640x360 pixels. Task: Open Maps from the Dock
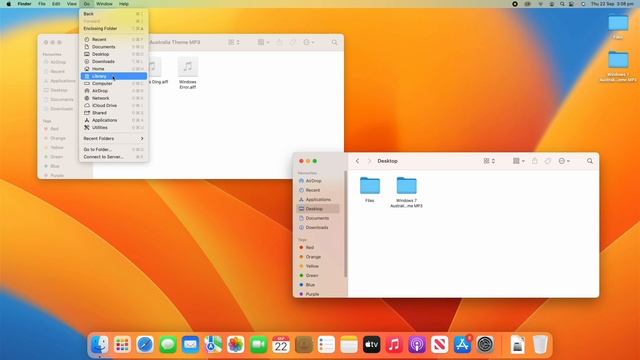pos(213,345)
